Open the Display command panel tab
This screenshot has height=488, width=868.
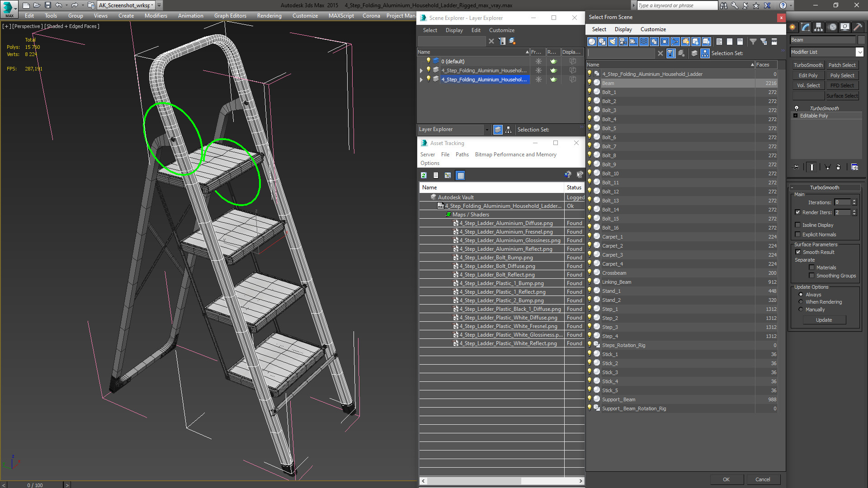tap(844, 27)
